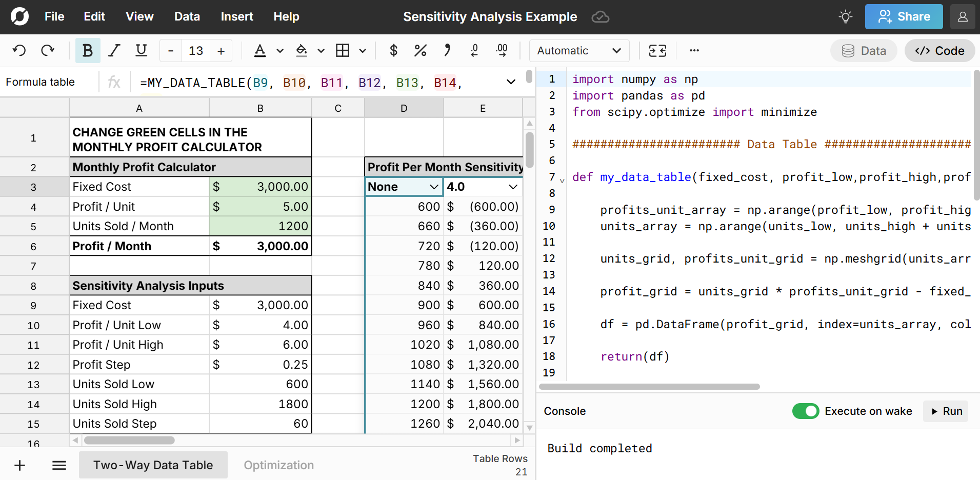980x480 pixels.
Task: Open the None dropdown in cell D3
Action: tap(434, 186)
